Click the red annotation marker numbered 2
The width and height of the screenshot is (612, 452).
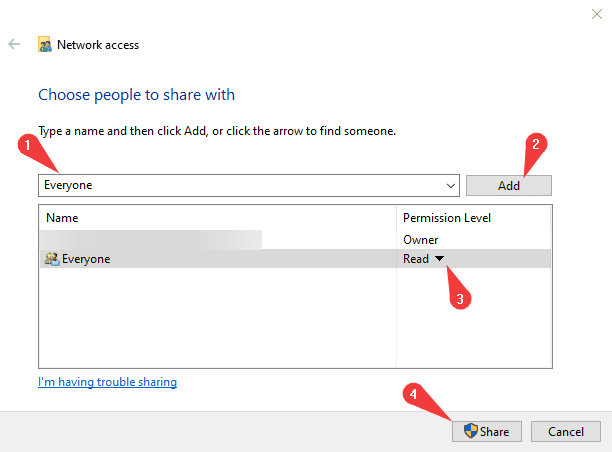[x=536, y=144]
